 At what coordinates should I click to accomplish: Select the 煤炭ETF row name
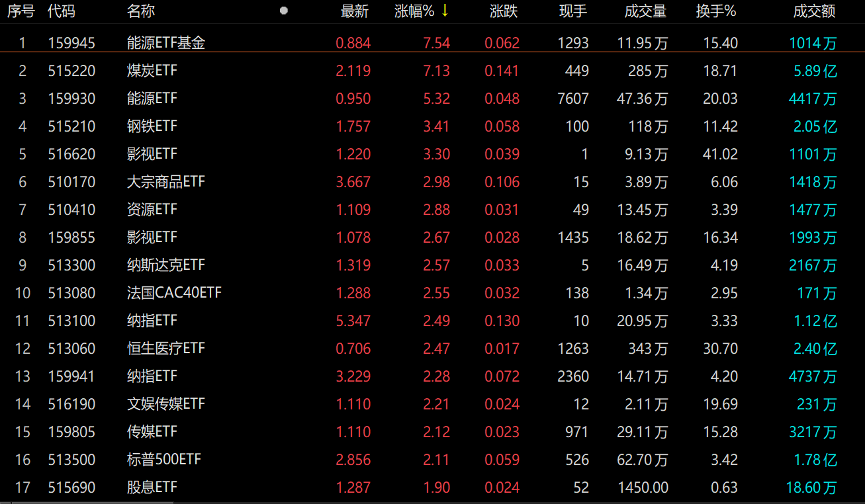pos(152,71)
